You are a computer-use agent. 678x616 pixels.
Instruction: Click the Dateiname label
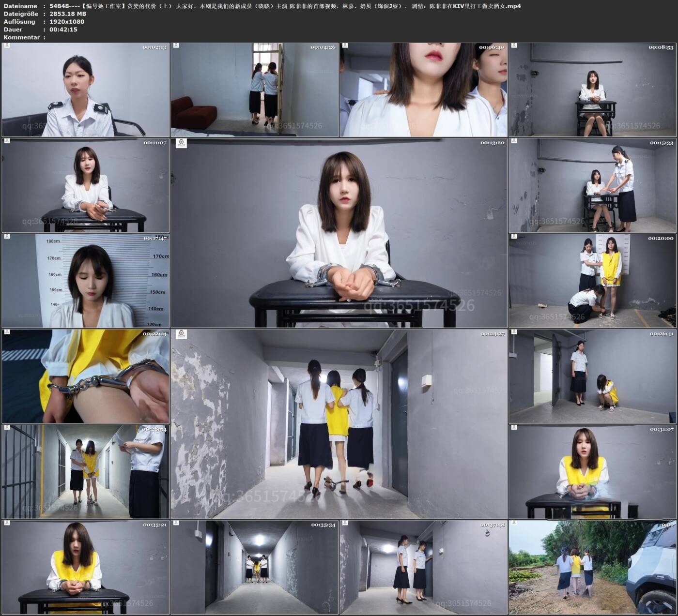[20, 6]
